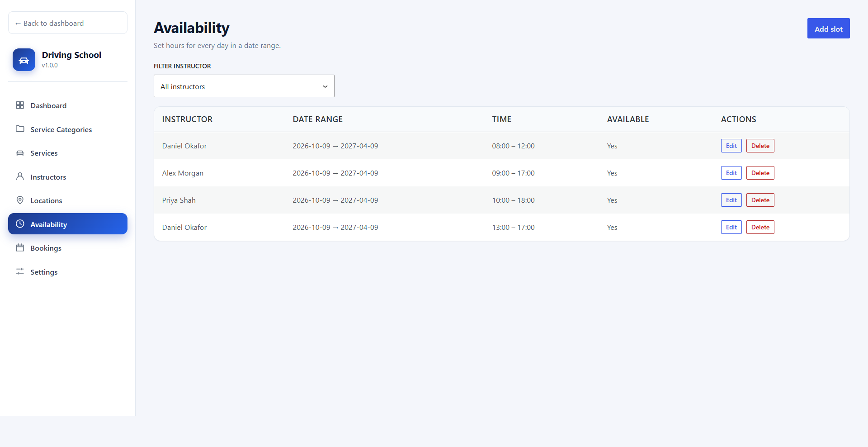868x447 pixels.
Task: Navigate to Instructors page
Action: click(68, 177)
